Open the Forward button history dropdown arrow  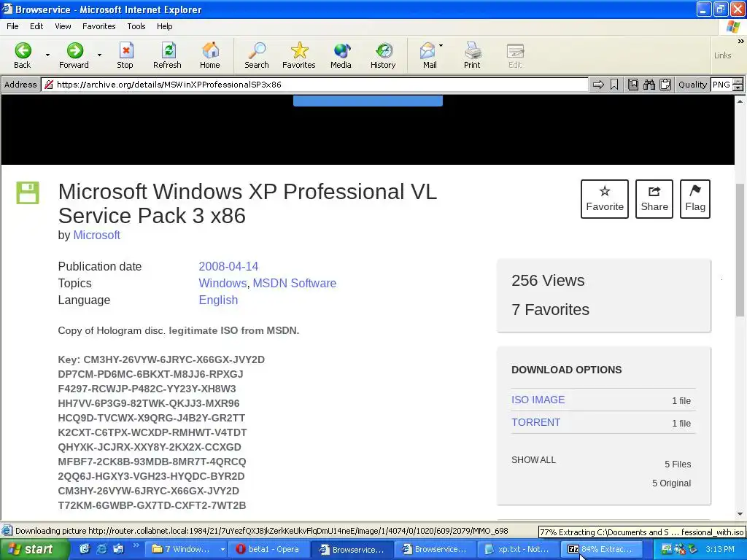point(99,55)
